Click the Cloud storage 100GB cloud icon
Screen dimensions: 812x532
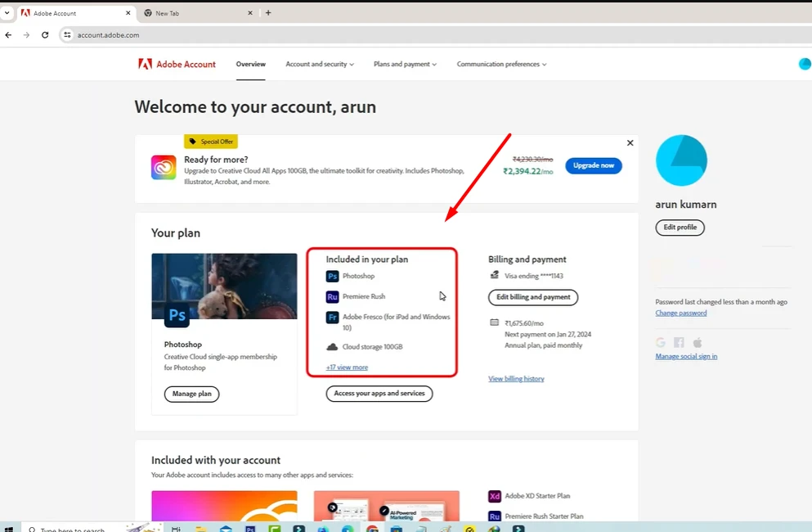pyautogui.click(x=333, y=347)
